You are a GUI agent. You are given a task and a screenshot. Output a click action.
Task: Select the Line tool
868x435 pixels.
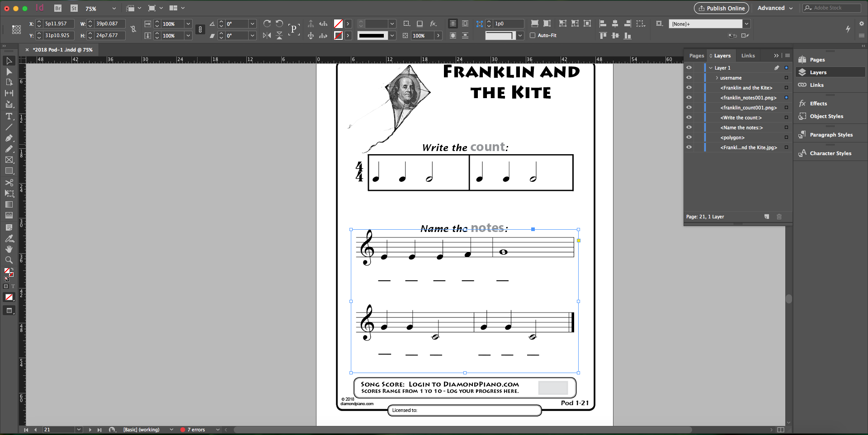pyautogui.click(x=9, y=128)
